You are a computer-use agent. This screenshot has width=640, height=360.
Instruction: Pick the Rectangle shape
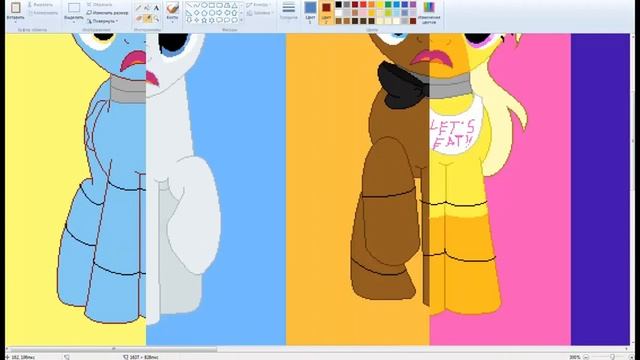pyautogui.click(x=211, y=5)
